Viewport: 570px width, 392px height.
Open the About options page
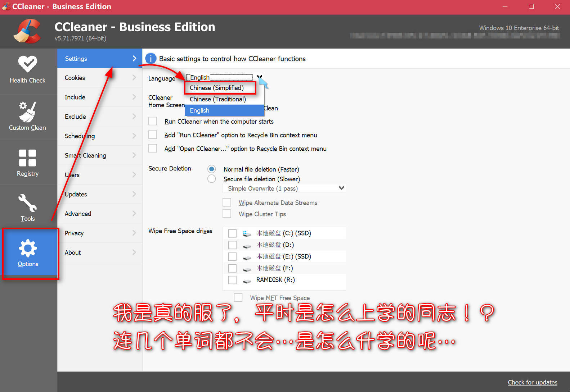coord(100,252)
